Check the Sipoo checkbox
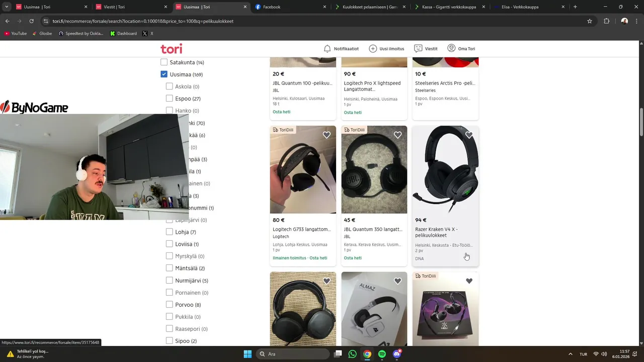The width and height of the screenshot is (644, 362). point(170,340)
